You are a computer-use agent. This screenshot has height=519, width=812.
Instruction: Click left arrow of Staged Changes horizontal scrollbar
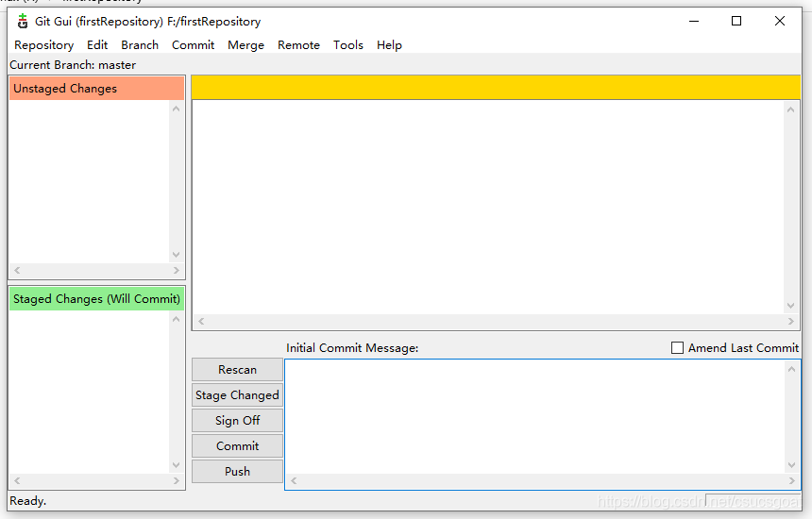[17, 480]
